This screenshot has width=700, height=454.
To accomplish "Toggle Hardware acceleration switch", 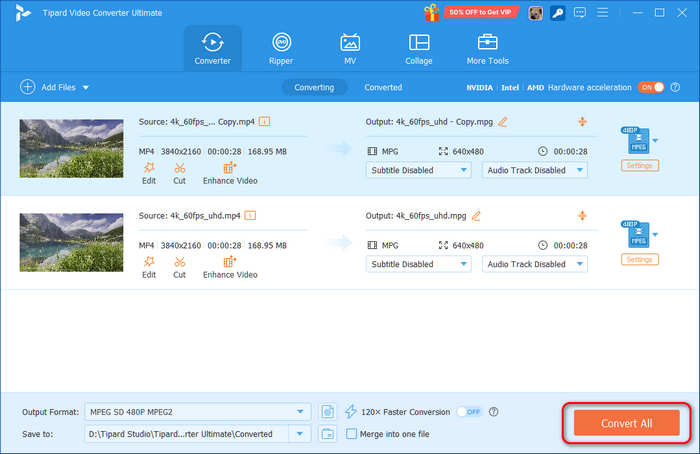I will point(651,87).
